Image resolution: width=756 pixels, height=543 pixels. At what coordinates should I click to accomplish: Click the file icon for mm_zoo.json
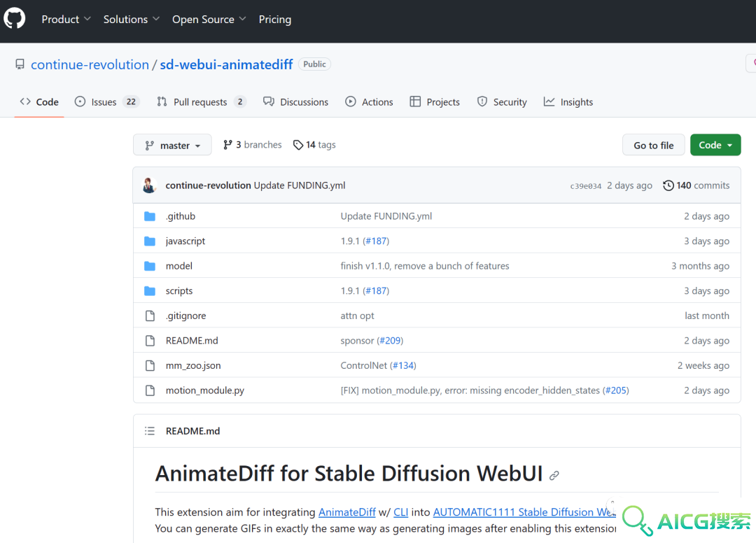pos(150,366)
